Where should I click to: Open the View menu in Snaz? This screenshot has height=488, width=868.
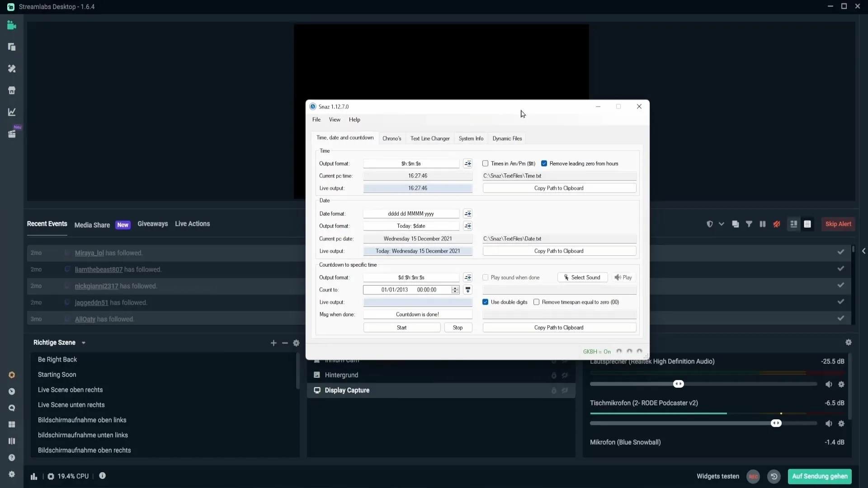[x=335, y=120]
